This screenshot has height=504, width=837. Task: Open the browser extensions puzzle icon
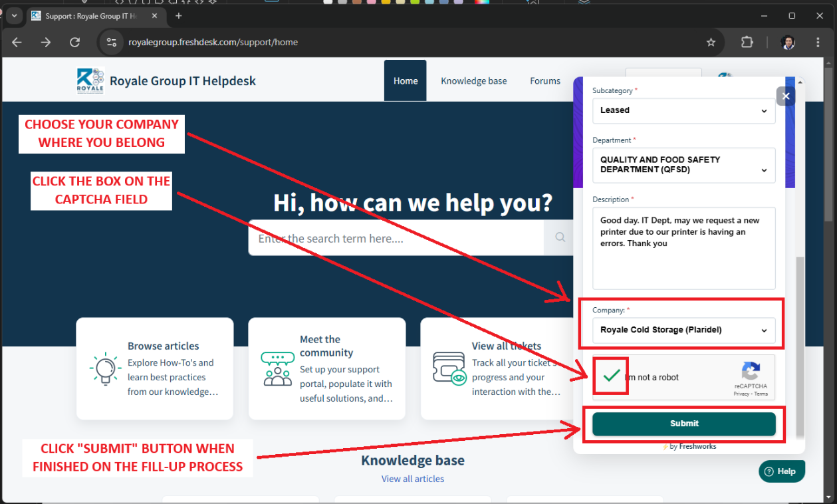(x=747, y=42)
